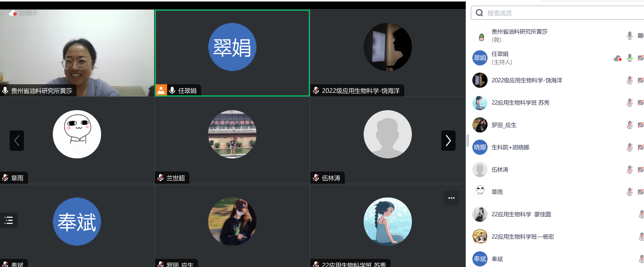The image size is (644, 267).
Task: Select 罗丽_应生 in the member list
Action: tap(504, 125)
